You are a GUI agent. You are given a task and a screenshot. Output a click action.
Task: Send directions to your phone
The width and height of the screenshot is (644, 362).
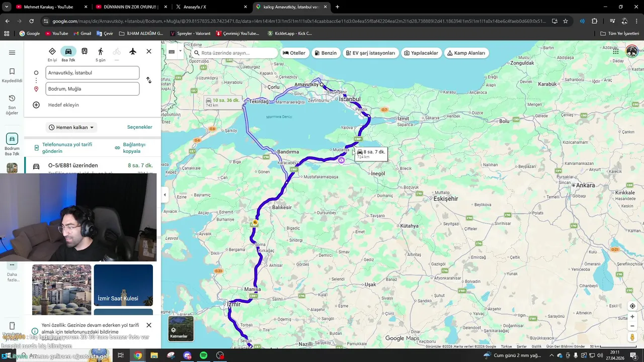click(x=63, y=148)
